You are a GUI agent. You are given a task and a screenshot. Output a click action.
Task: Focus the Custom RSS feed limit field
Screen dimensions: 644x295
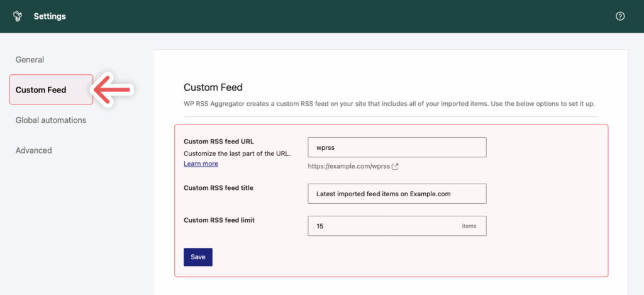[397, 226]
